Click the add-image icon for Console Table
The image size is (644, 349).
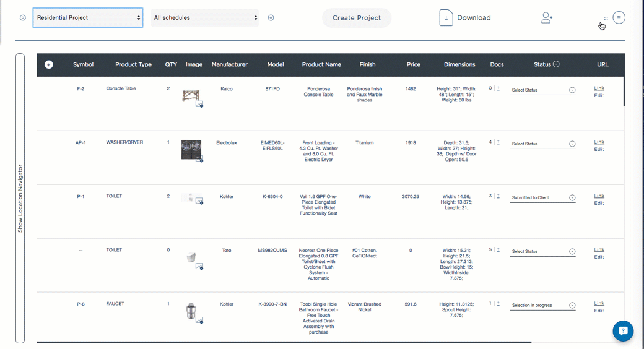pos(199,105)
